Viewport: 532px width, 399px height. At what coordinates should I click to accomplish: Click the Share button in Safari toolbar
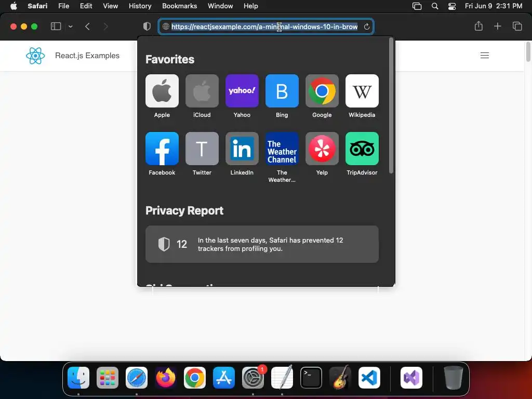478,26
